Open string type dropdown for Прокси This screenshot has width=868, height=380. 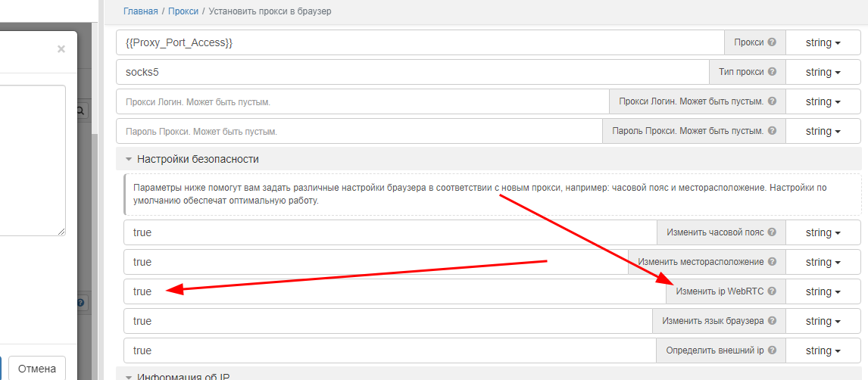(823, 42)
